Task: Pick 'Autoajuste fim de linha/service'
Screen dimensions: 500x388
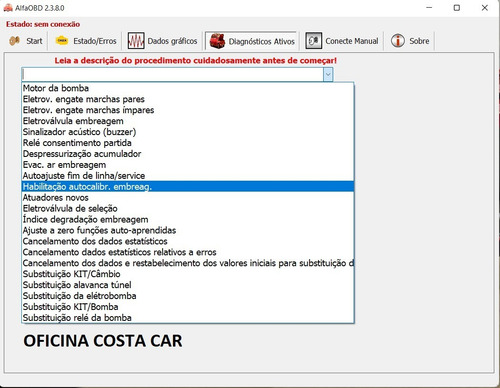Action: (x=188, y=176)
